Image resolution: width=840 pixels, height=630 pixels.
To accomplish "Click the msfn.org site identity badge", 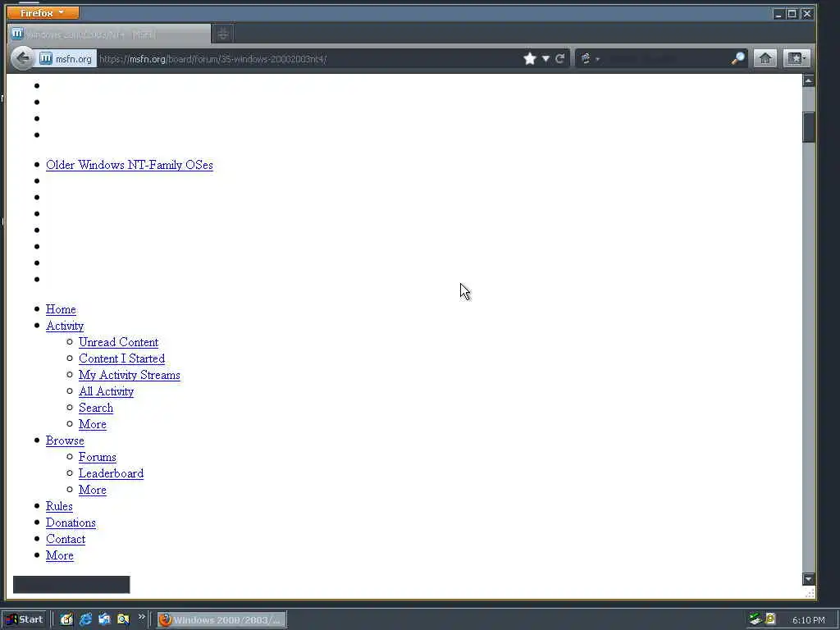I will coord(66,58).
